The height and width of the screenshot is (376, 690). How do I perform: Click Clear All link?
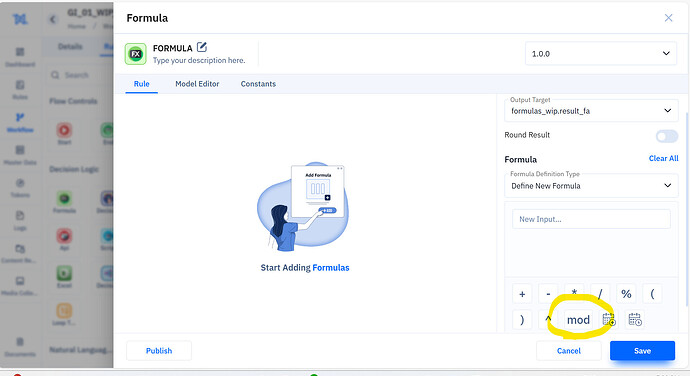[664, 159]
